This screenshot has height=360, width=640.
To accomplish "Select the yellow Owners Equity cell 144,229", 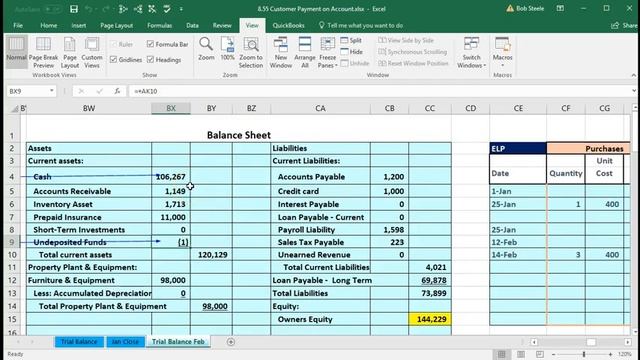I will click(430, 319).
